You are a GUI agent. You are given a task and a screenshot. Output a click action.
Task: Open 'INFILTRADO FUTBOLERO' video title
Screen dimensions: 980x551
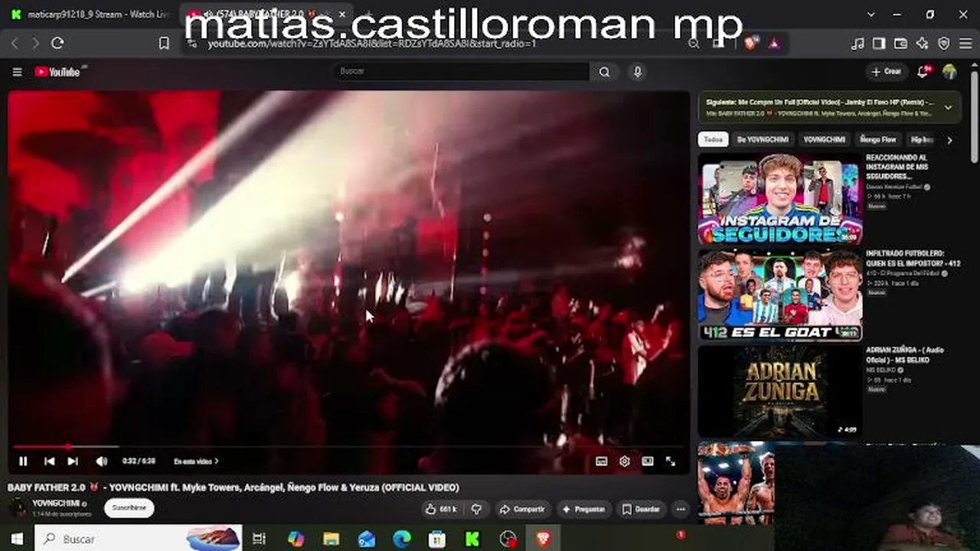(x=913, y=258)
